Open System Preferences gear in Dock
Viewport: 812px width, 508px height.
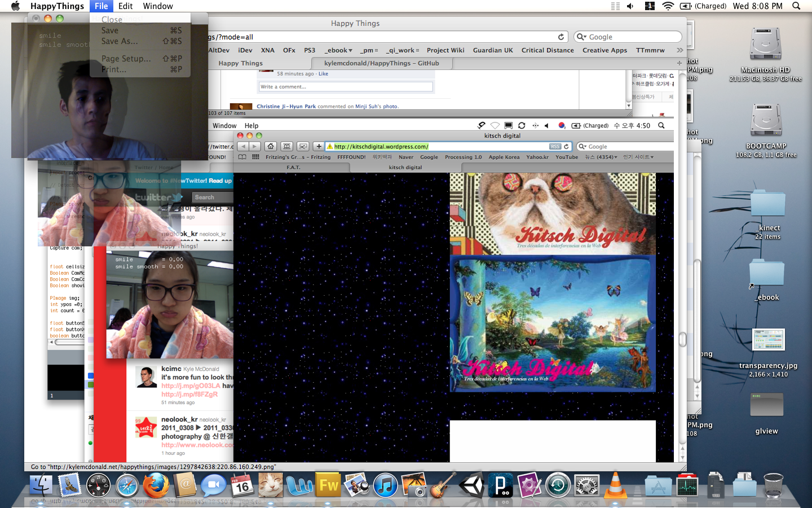[x=586, y=485]
